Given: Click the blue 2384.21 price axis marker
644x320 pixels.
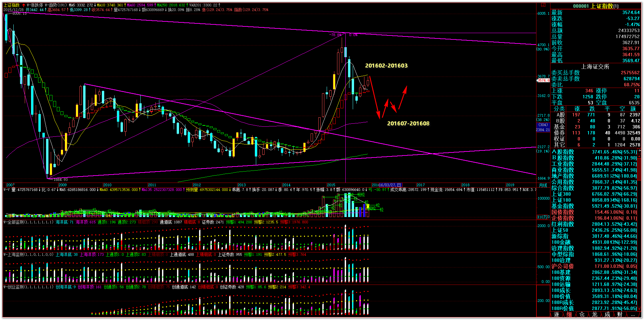Looking at the screenshot, I should [543, 130].
